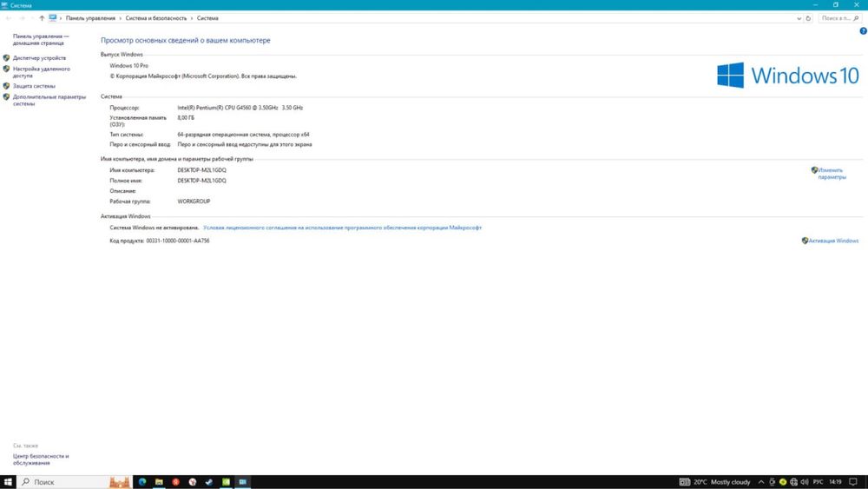Open File Explorer from the taskbar
The width and height of the screenshot is (868, 489).
click(159, 482)
